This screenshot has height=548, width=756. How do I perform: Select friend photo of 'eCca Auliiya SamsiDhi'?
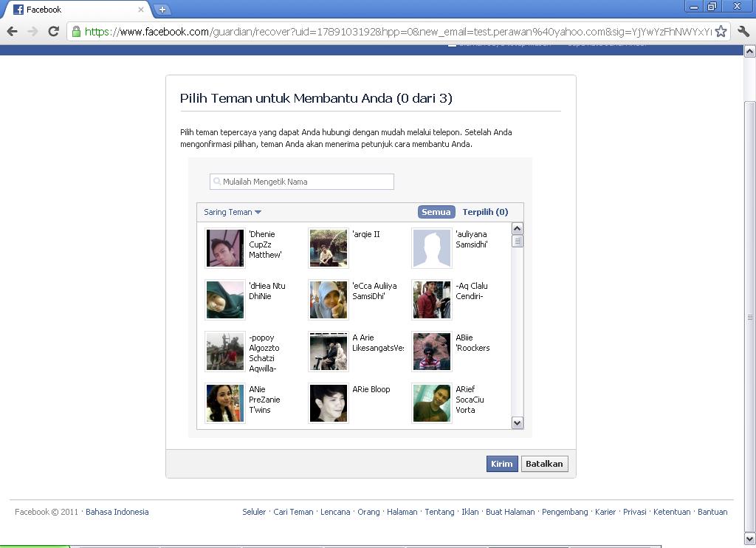329,300
